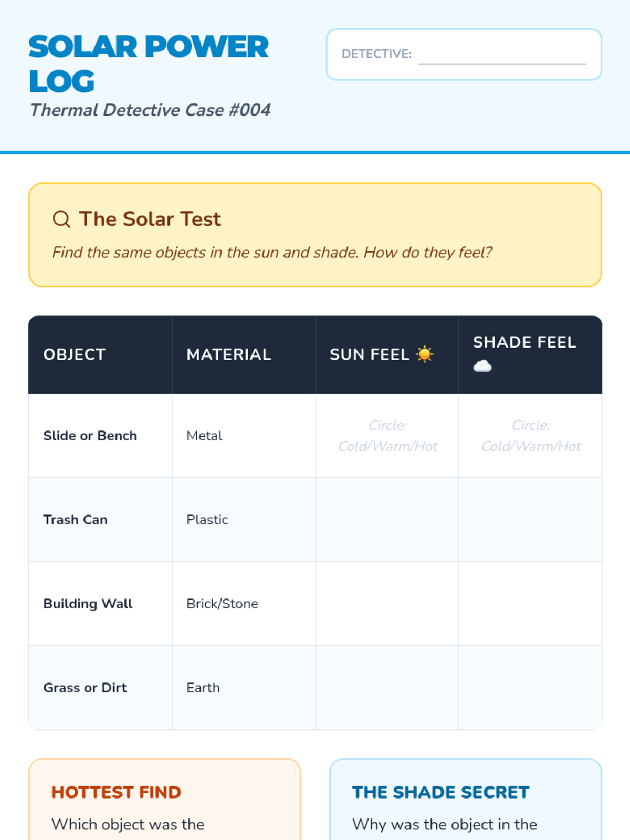Screen dimensions: 630x840
Task: Click the magnifying glass icon beside The Solar Test
Action: (61, 219)
